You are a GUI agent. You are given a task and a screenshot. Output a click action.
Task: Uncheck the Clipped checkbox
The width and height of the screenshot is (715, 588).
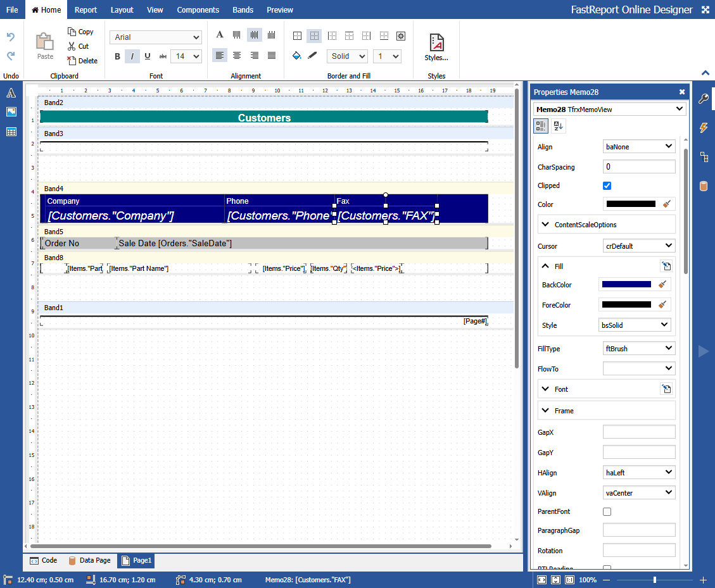click(607, 186)
